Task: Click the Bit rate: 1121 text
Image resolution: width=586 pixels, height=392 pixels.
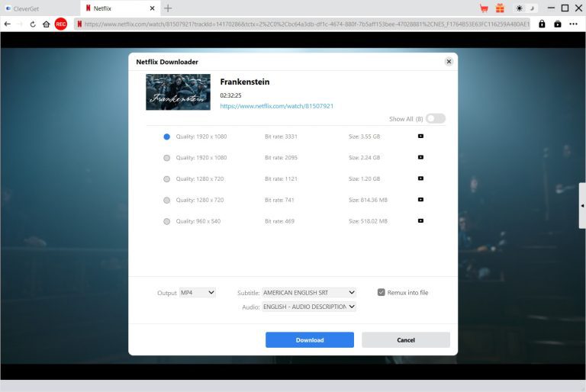Action: point(281,178)
